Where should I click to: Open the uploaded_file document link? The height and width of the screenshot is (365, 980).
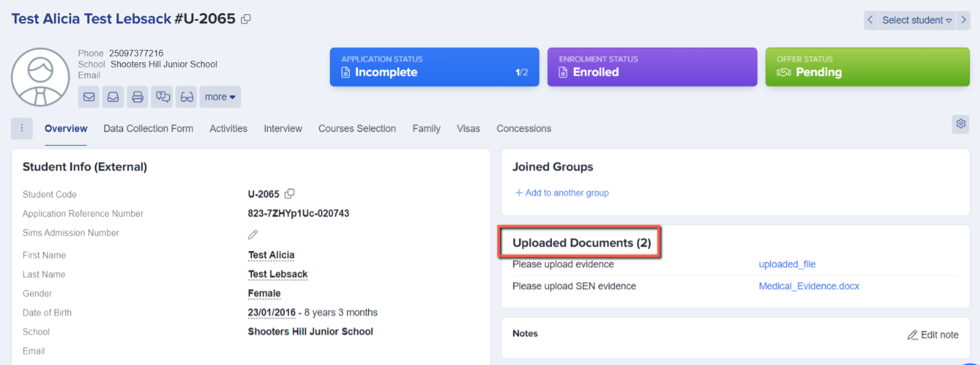coord(787,265)
